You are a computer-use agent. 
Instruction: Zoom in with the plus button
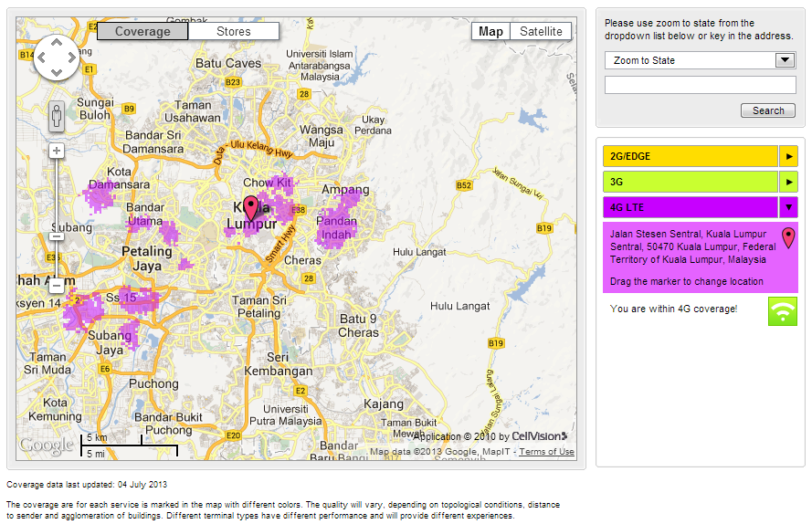[x=57, y=151]
